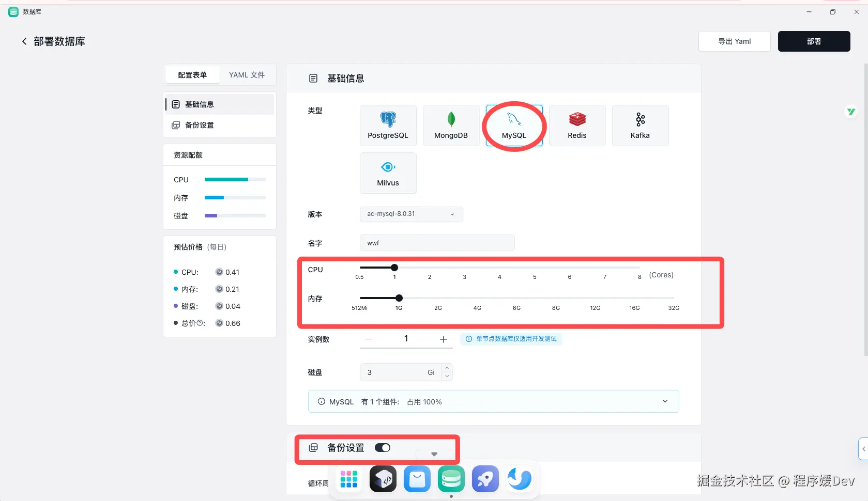This screenshot has width=868, height=501.
Task: Collapse the dock with the down arrow
Action: point(434,454)
